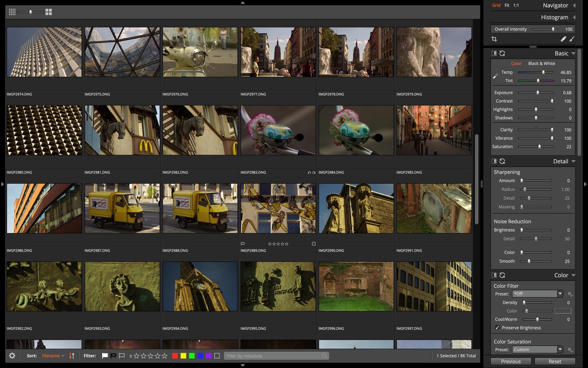Screen dimensions: 588x368
Task: Toggle Basic panel on/off switch
Action: (494, 53)
